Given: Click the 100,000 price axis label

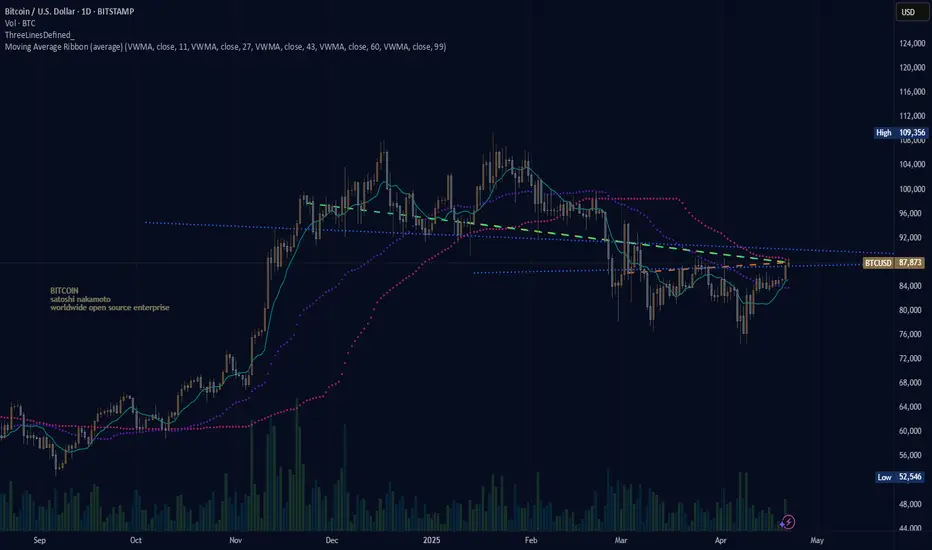Looking at the screenshot, I should 912,189.
